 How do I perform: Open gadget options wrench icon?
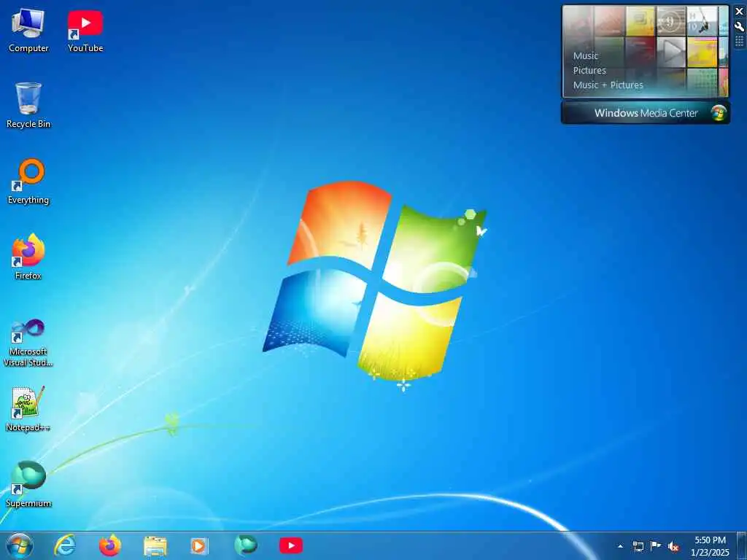(x=740, y=27)
